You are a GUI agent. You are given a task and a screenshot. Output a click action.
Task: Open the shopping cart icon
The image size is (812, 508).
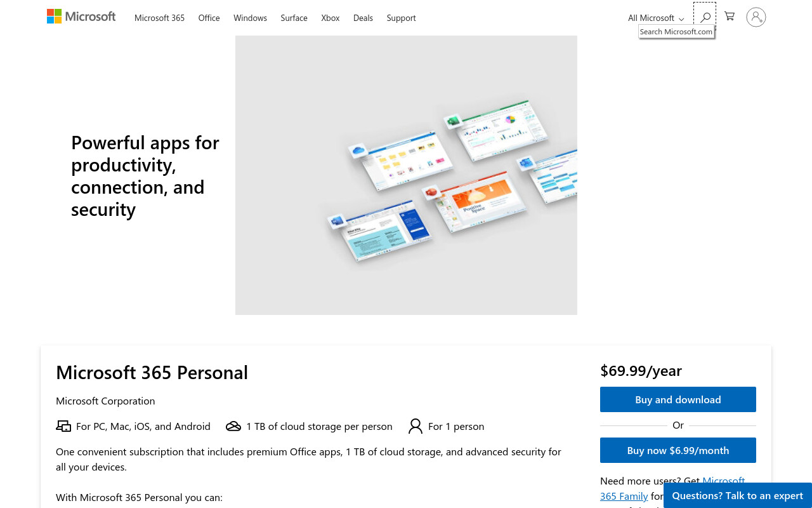[x=730, y=17]
